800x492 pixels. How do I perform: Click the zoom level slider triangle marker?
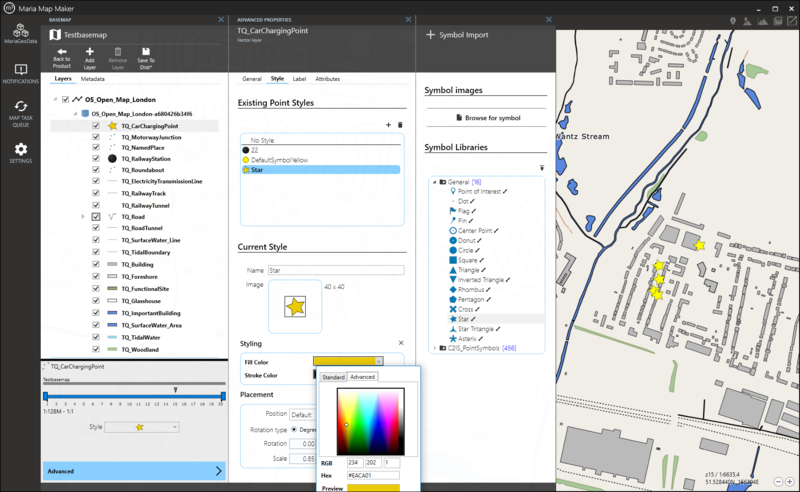click(x=176, y=390)
